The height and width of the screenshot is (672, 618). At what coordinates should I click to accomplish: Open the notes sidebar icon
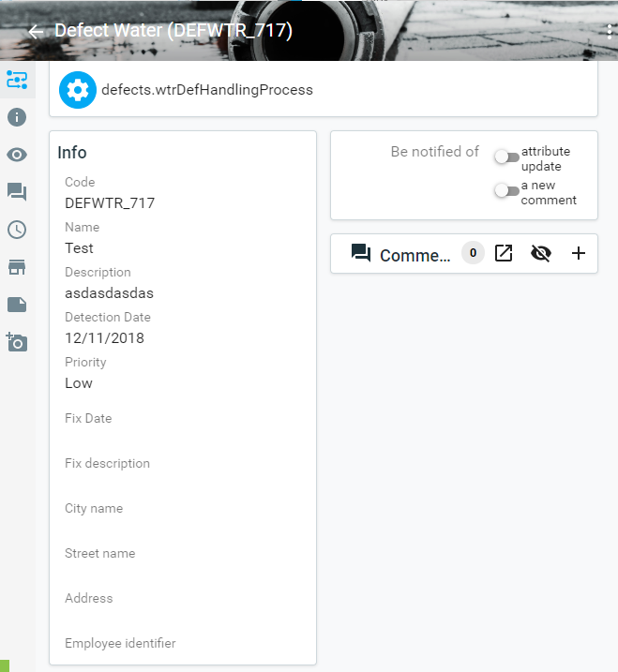[x=17, y=305]
